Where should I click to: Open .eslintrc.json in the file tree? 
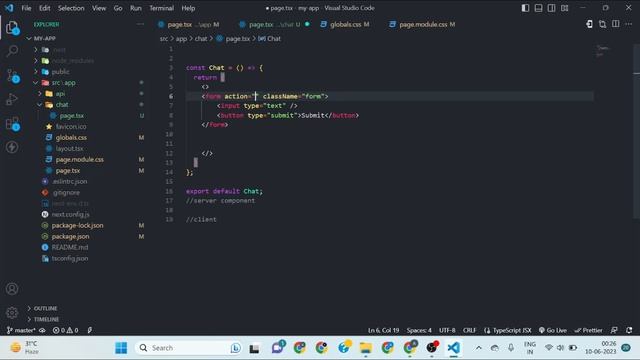[69, 181]
